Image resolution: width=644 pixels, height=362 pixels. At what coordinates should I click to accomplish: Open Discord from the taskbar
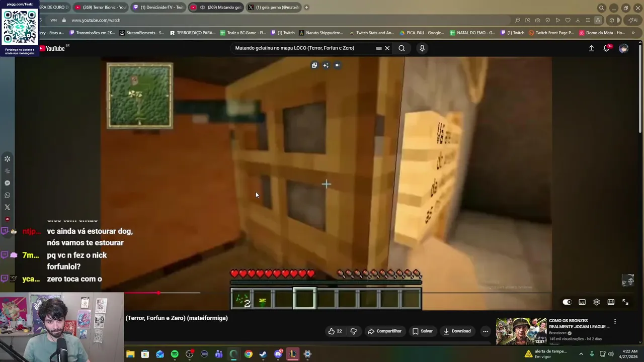(x=278, y=354)
